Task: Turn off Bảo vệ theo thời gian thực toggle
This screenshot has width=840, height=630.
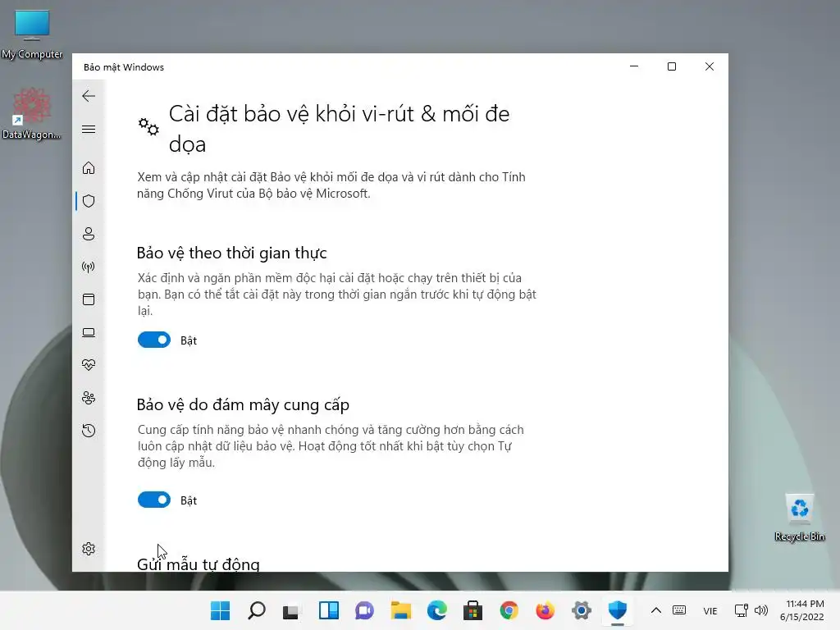Action: point(153,340)
